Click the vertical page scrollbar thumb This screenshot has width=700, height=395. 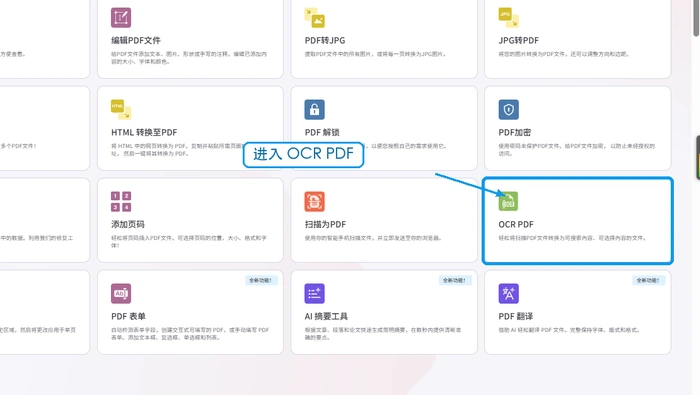coord(696,18)
